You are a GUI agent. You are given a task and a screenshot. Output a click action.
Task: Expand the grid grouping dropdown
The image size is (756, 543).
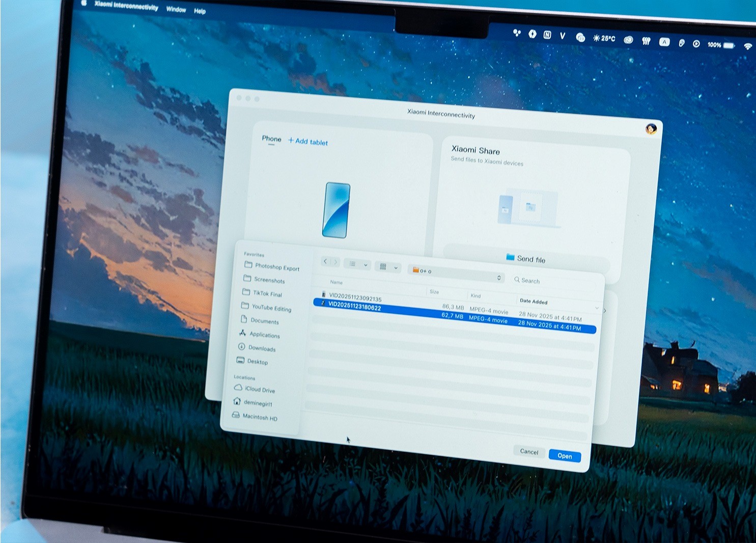(x=388, y=267)
